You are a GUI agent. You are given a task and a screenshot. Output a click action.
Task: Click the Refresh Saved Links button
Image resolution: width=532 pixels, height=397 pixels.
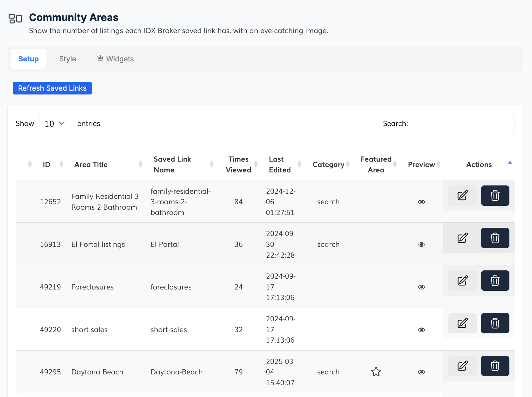(52, 88)
